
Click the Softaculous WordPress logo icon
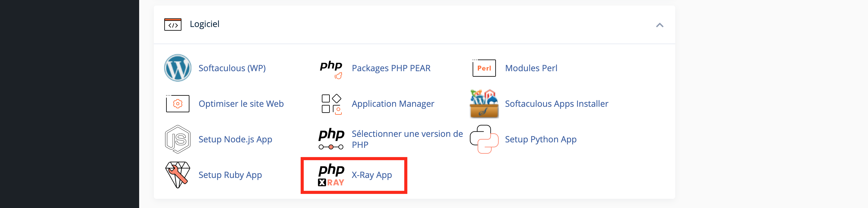tap(177, 68)
